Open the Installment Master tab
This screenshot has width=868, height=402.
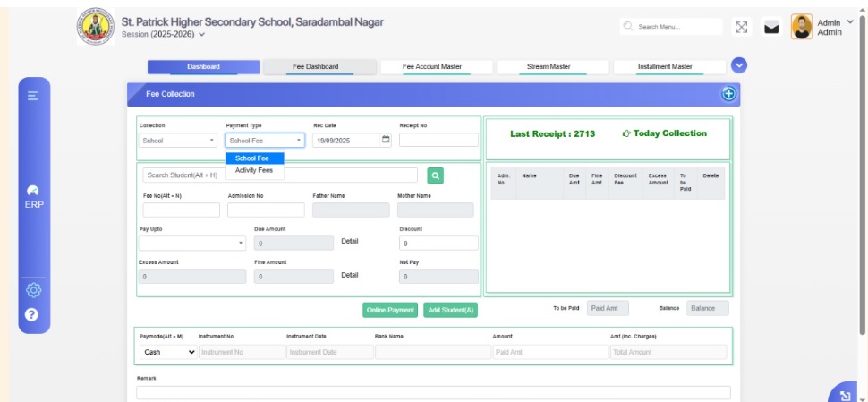pos(664,66)
